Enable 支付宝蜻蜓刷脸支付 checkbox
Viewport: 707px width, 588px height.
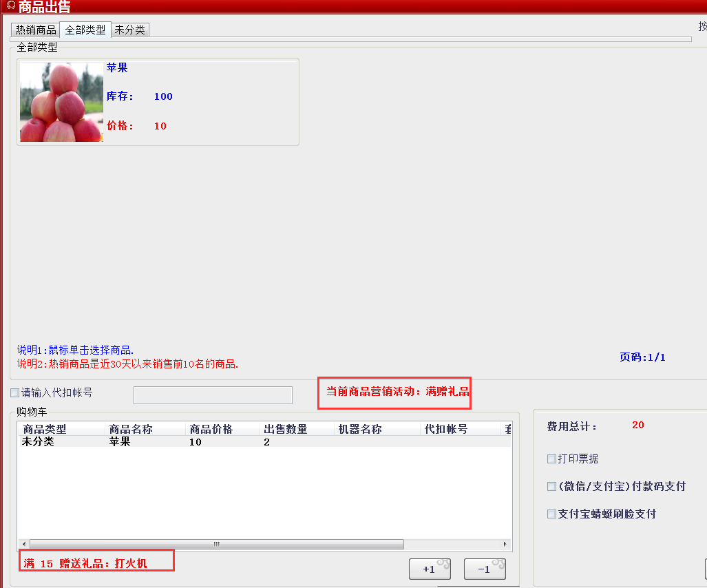[x=551, y=514]
